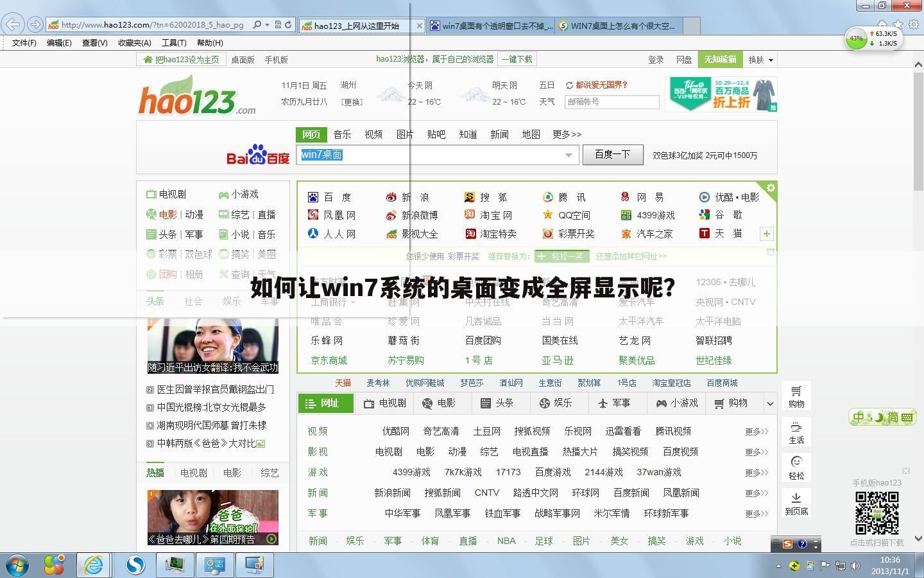Switch to WIN7桌面上怎么有个很大空 tab
Viewport: 924px width, 578px height.
click(x=619, y=26)
